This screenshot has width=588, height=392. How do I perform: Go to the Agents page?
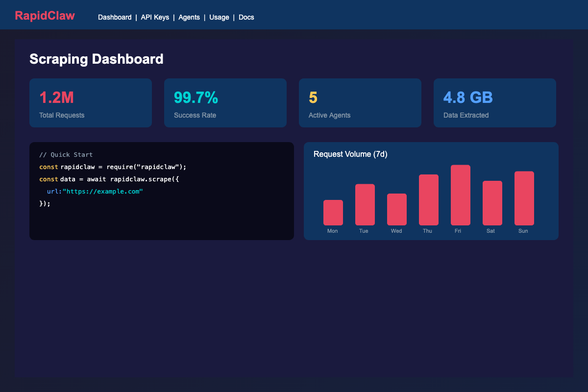[x=189, y=17]
